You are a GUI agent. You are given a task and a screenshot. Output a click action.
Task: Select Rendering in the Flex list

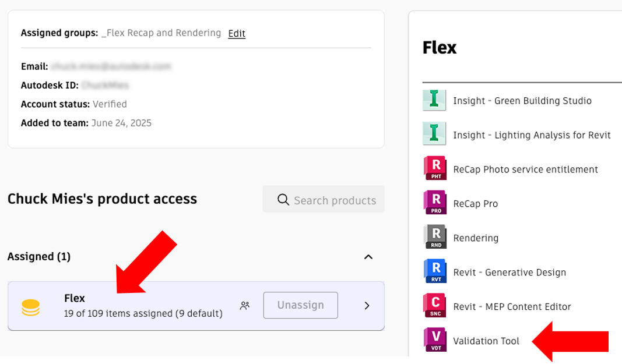coord(476,238)
